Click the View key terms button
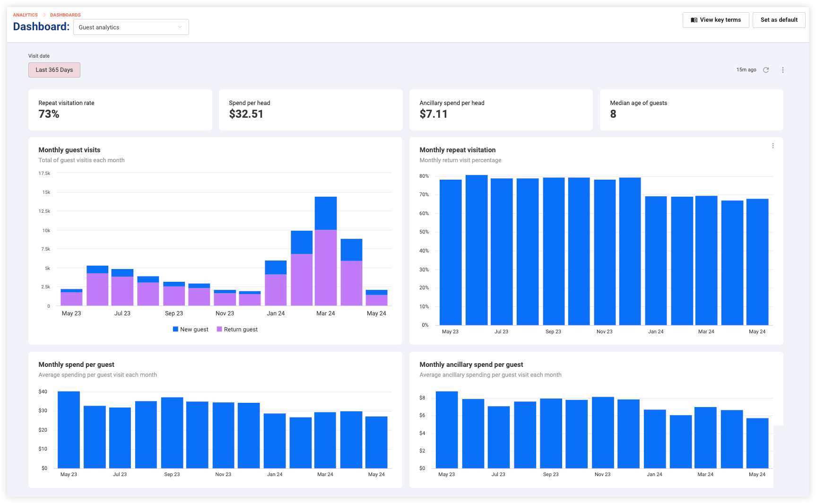The height and width of the screenshot is (504, 816). click(716, 20)
